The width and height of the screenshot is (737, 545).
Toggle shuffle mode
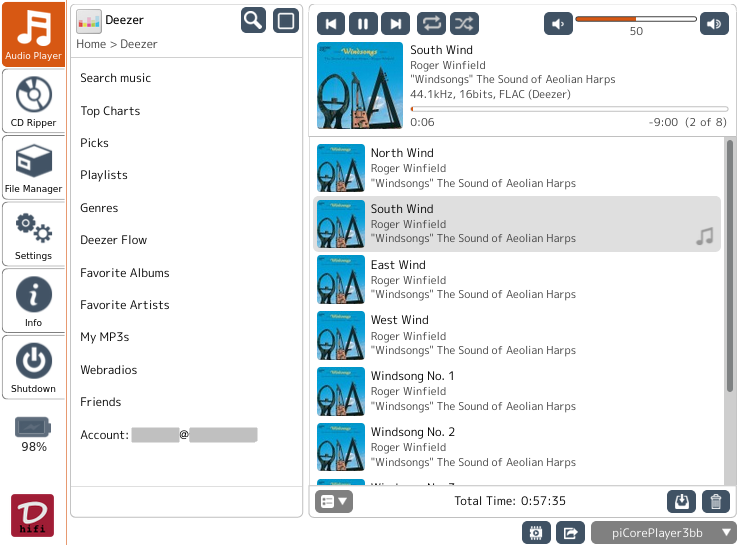tap(464, 23)
